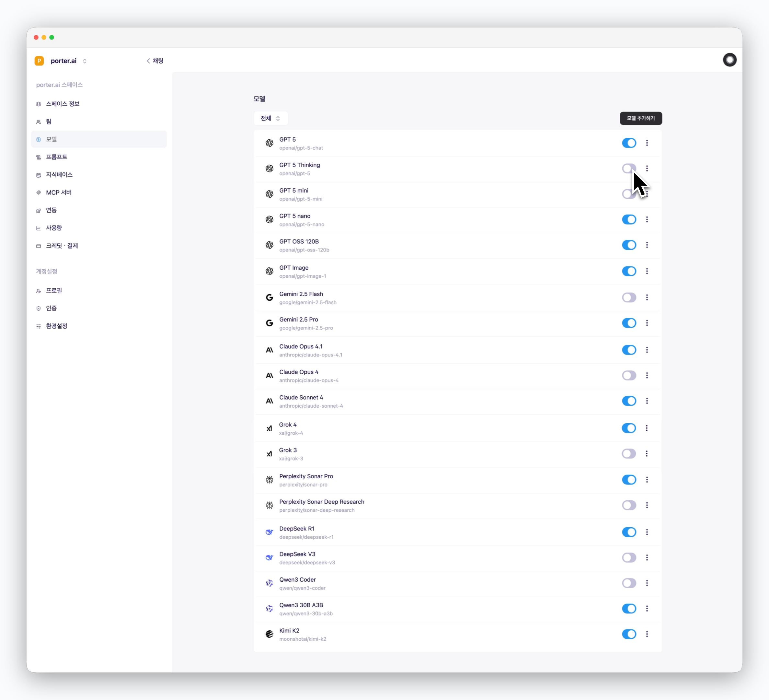Go back to 채팅
This screenshot has height=700, width=769.
[155, 61]
